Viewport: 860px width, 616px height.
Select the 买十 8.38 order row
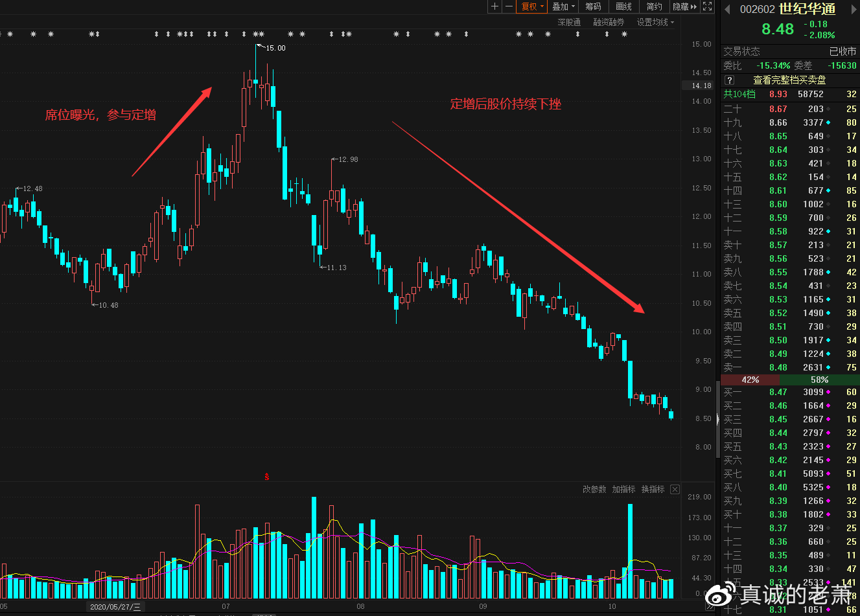click(790, 514)
